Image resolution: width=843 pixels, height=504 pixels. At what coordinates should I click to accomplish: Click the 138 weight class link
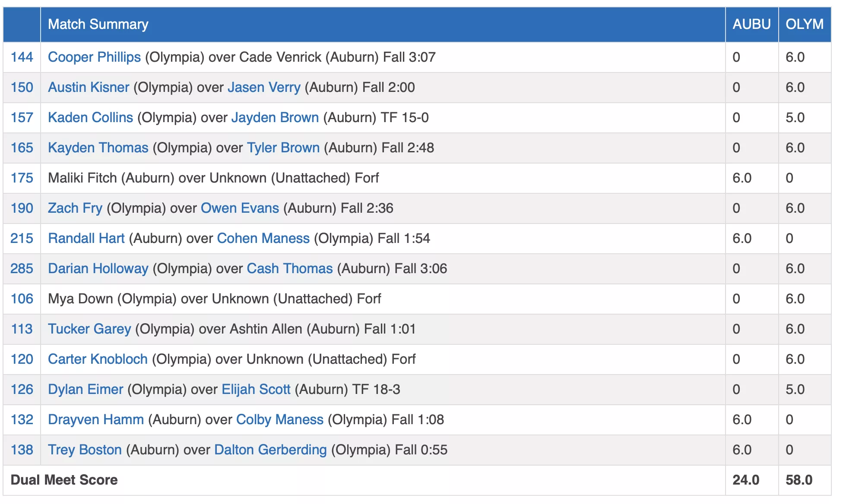coord(22,450)
